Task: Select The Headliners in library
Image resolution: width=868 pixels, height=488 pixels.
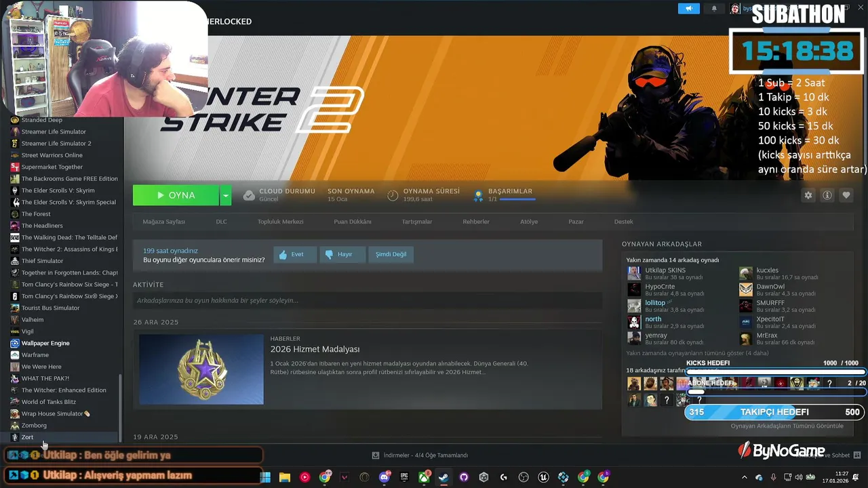Action: [42, 226]
